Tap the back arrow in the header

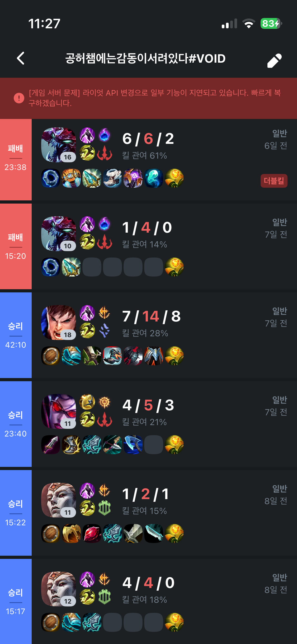21,58
